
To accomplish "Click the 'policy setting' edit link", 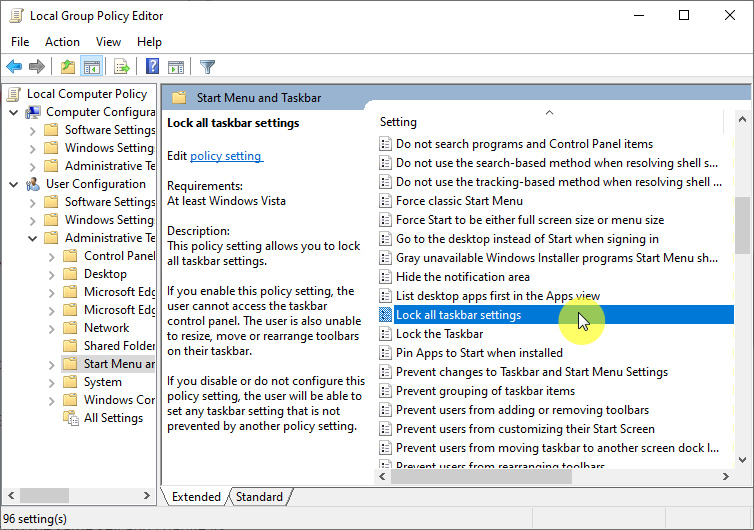I will pos(226,156).
